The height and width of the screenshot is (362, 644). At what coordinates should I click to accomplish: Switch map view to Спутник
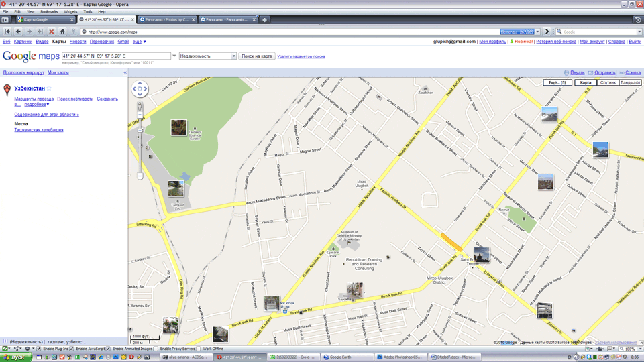point(608,82)
